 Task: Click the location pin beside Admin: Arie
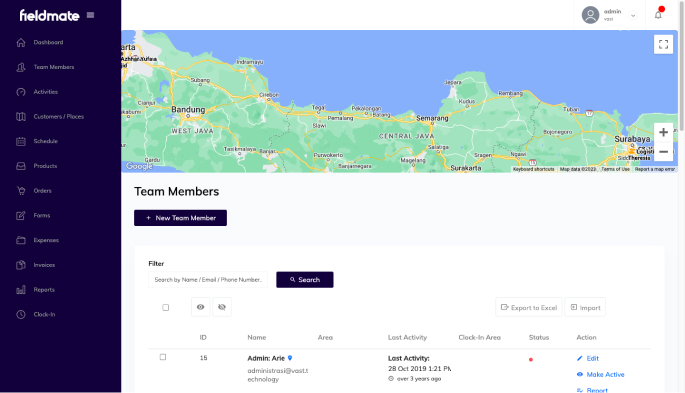coord(290,358)
